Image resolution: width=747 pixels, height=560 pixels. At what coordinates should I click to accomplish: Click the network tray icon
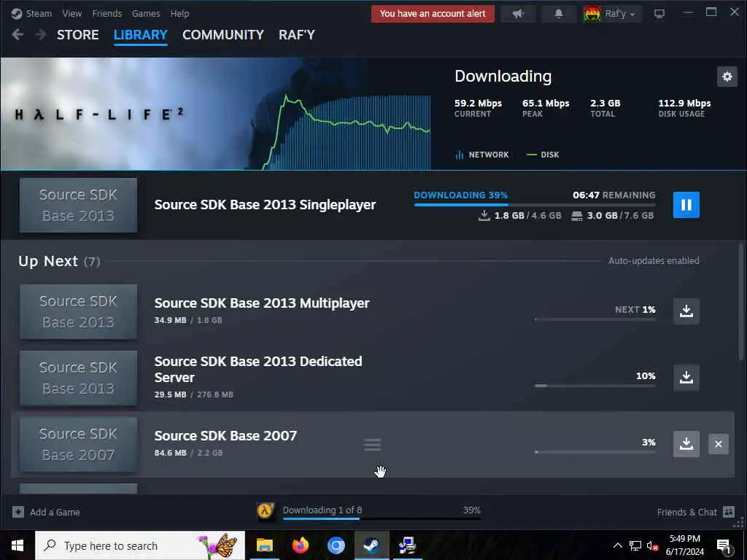(635, 545)
